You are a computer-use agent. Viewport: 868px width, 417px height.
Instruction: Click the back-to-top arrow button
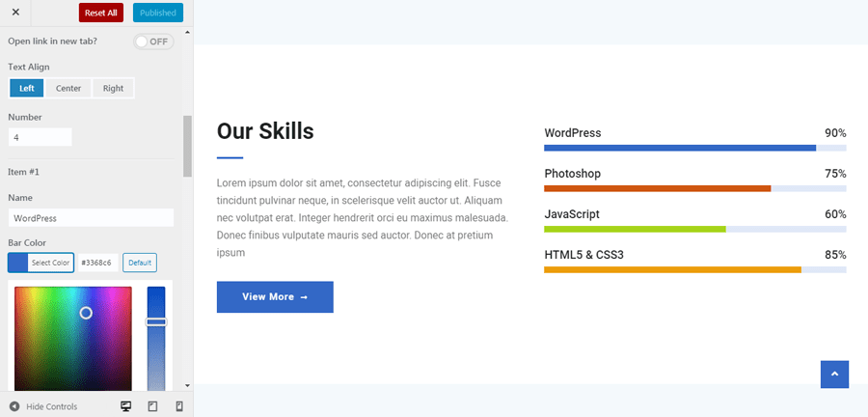point(835,374)
